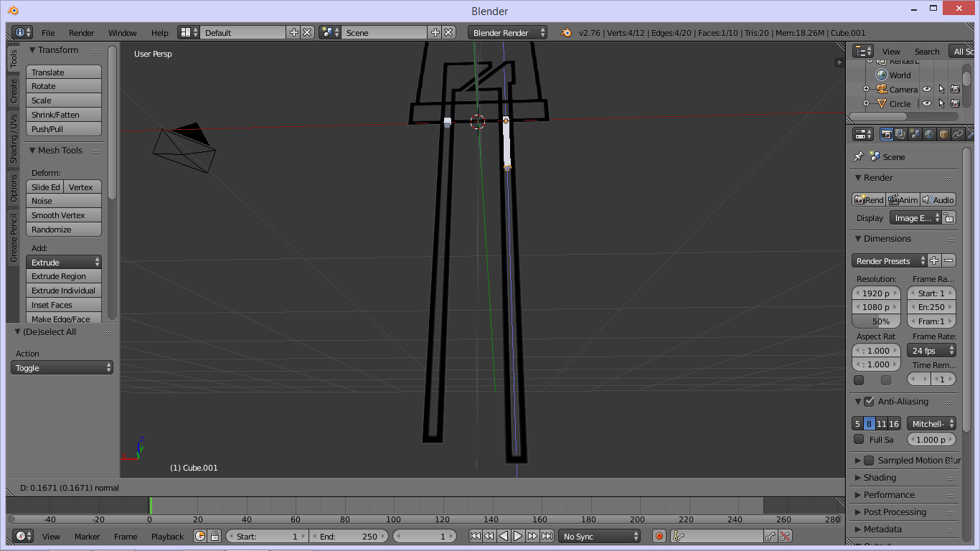The width and height of the screenshot is (980, 551).
Task: Open the Help menu
Action: (x=160, y=32)
